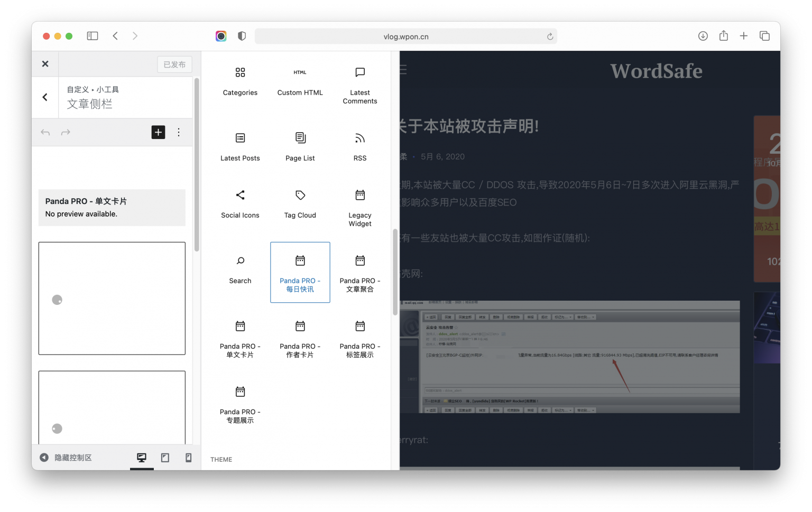Insert the Search block
The image size is (812, 512).
click(x=240, y=269)
